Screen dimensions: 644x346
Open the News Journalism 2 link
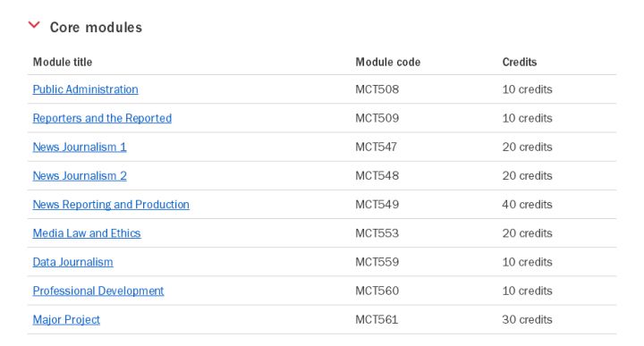(x=80, y=175)
